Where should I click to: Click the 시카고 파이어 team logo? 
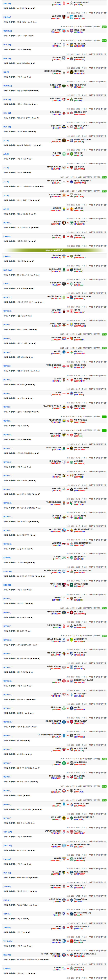click(64, 31)
